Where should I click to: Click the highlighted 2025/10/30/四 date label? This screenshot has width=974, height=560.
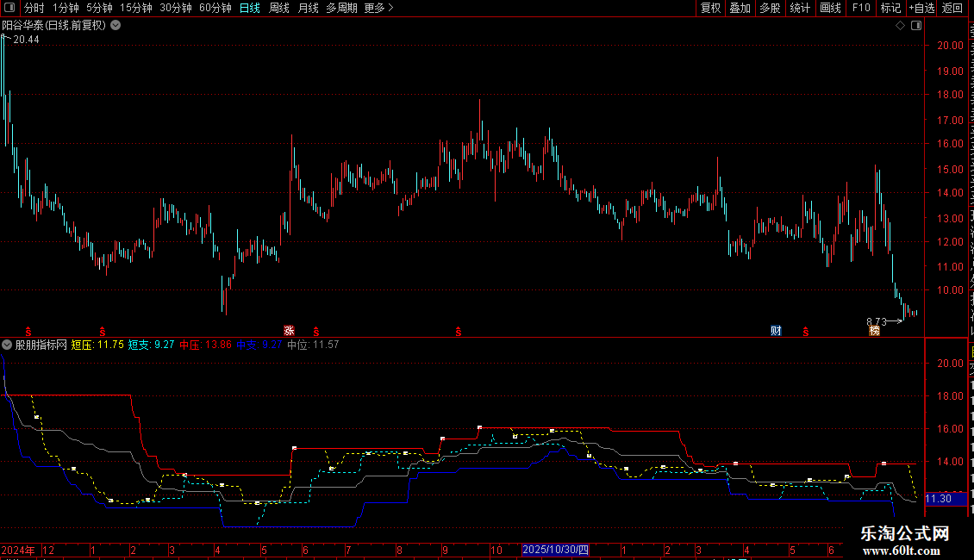pyautogui.click(x=555, y=550)
